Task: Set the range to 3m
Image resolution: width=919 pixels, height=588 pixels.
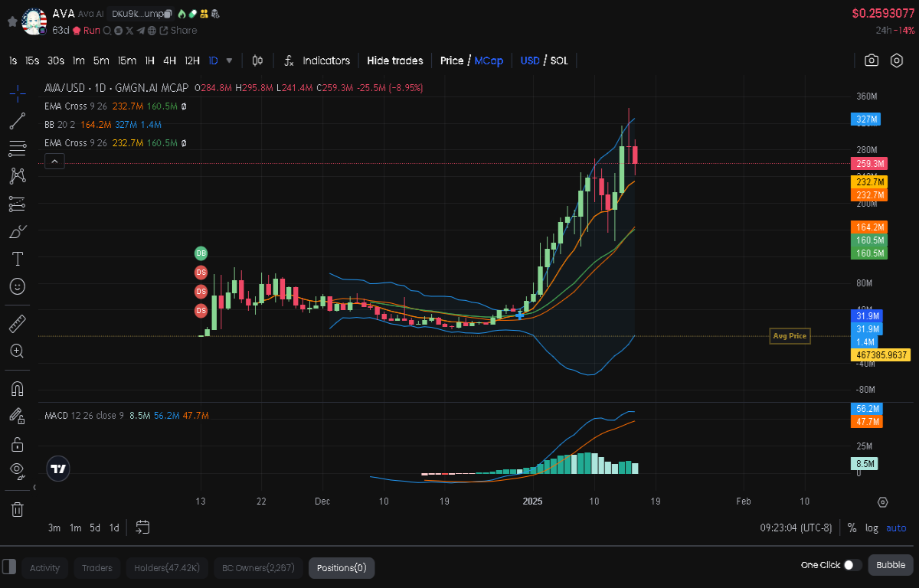Action: tap(54, 528)
